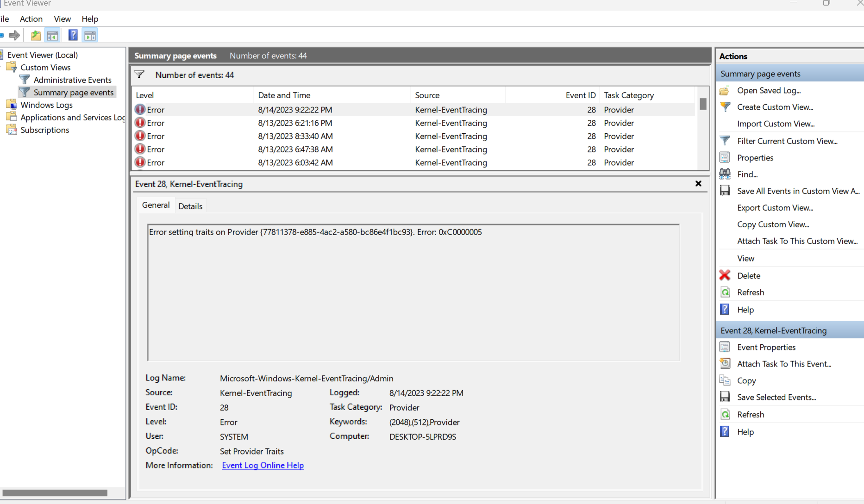The image size is (864, 504).
Task: Toggle the console tree with its toolbar icon
Action: pyautogui.click(x=52, y=35)
